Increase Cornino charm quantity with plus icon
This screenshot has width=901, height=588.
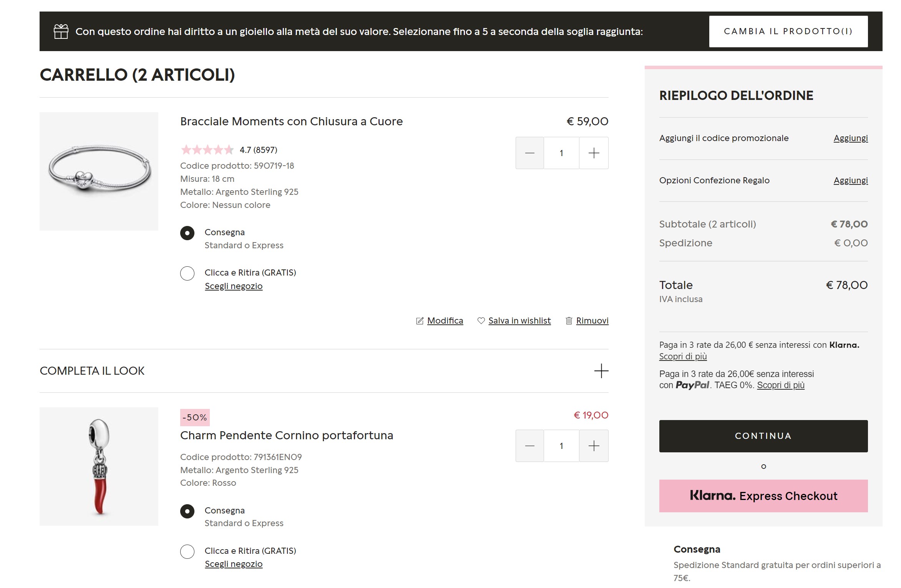tap(593, 446)
